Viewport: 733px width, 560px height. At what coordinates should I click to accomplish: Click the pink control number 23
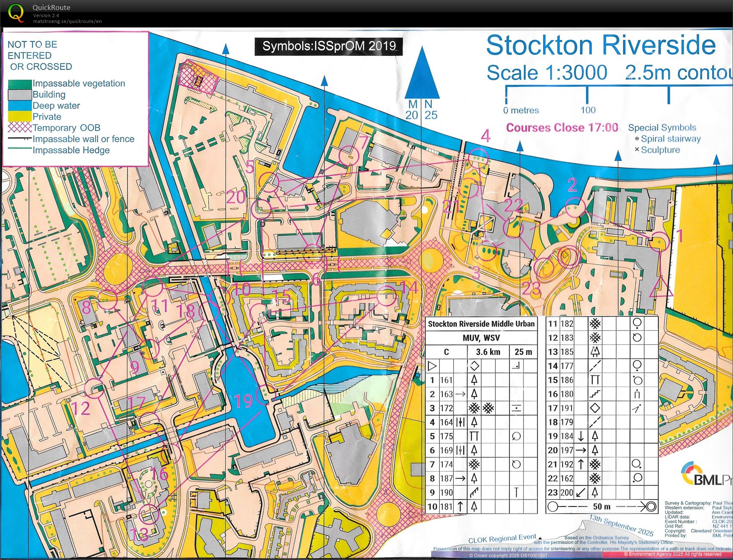coord(532,288)
